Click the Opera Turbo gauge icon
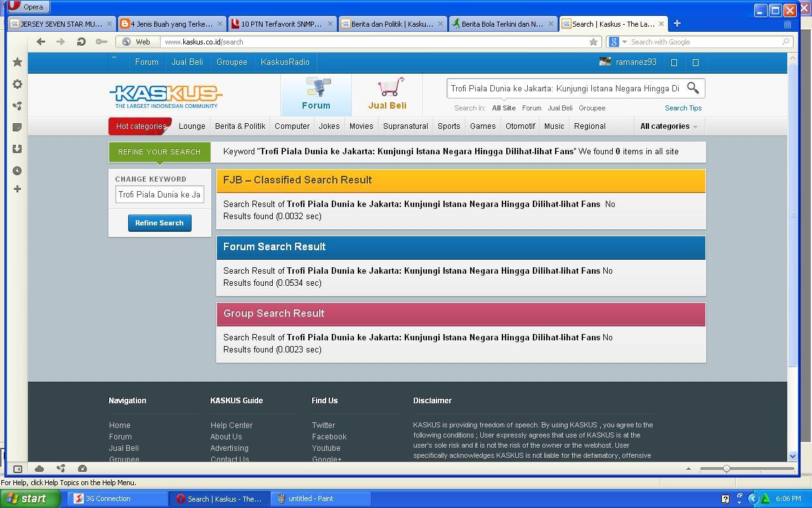The height and width of the screenshot is (508, 812). pos(82,469)
